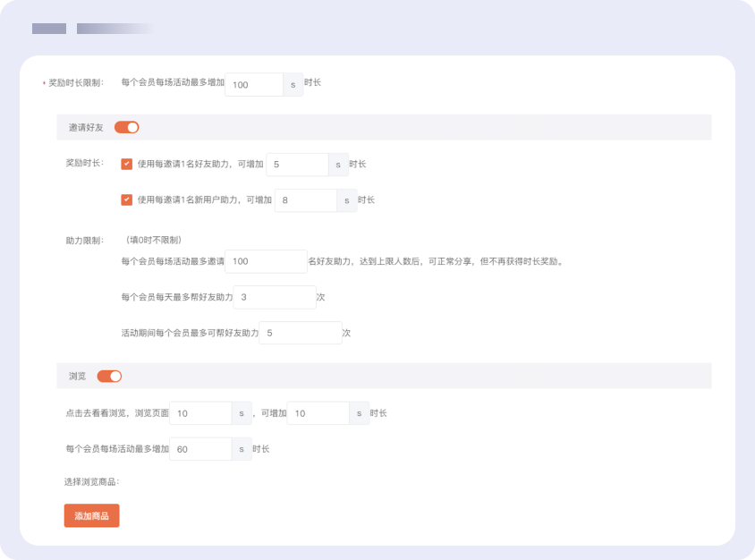Screen dimensions: 755x560
Task: Click the new user assist field showing 8
Action: pyautogui.click(x=305, y=200)
